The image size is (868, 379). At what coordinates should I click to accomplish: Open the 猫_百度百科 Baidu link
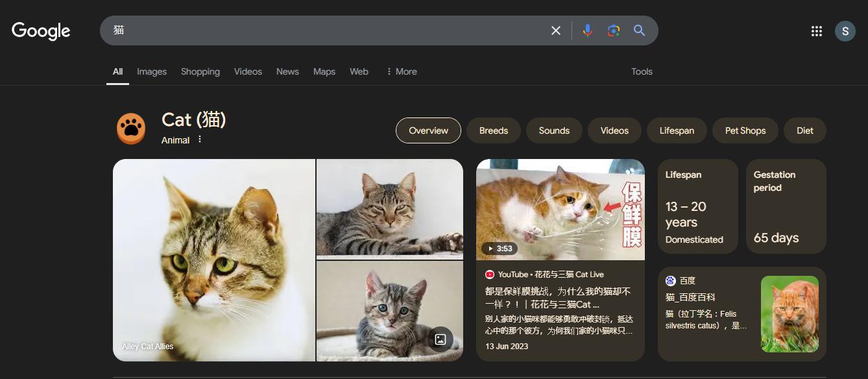(x=690, y=297)
